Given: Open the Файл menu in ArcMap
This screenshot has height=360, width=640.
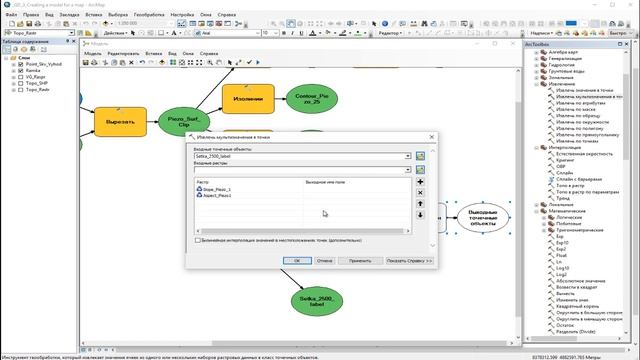Looking at the screenshot, I should [11, 15].
